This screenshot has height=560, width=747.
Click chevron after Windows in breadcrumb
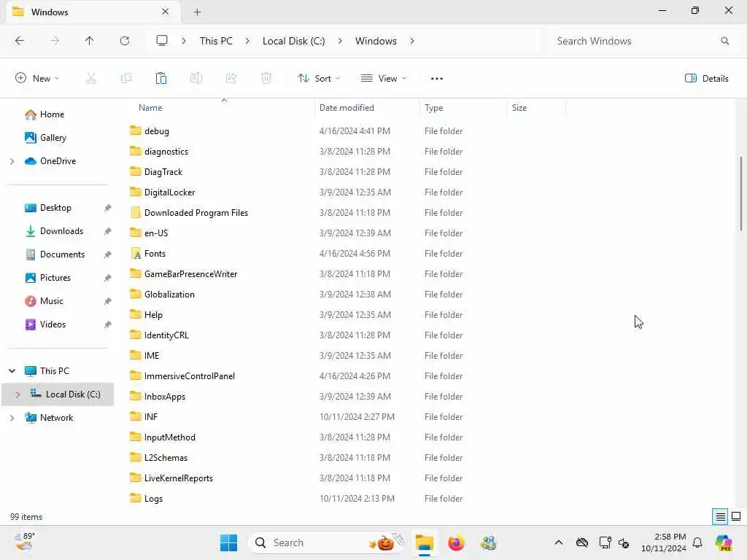(x=412, y=41)
